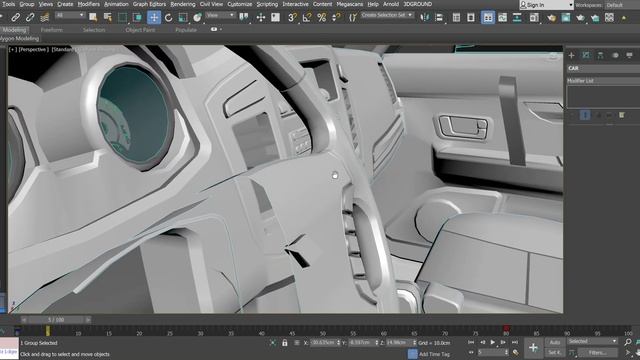Open the Scripting menu
This screenshot has height=360, width=640.
(x=267, y=4)
